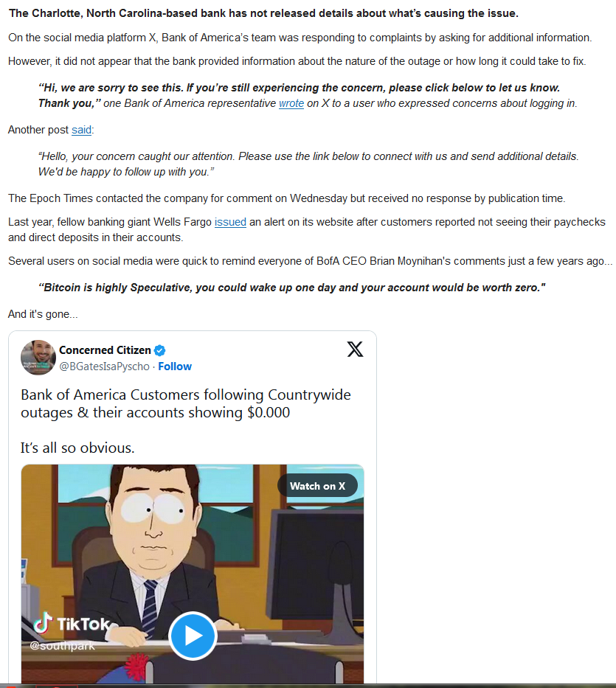Viewport: 616px width, 688px height.
Task: Open the 'issued' link about Wells Fargo
Action: point(230,222)
